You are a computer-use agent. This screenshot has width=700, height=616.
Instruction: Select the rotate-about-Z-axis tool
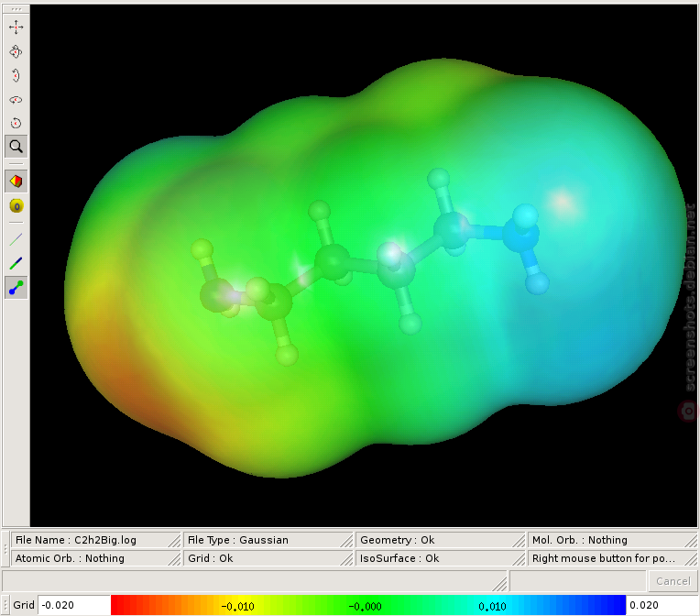[x=16, y=123]
